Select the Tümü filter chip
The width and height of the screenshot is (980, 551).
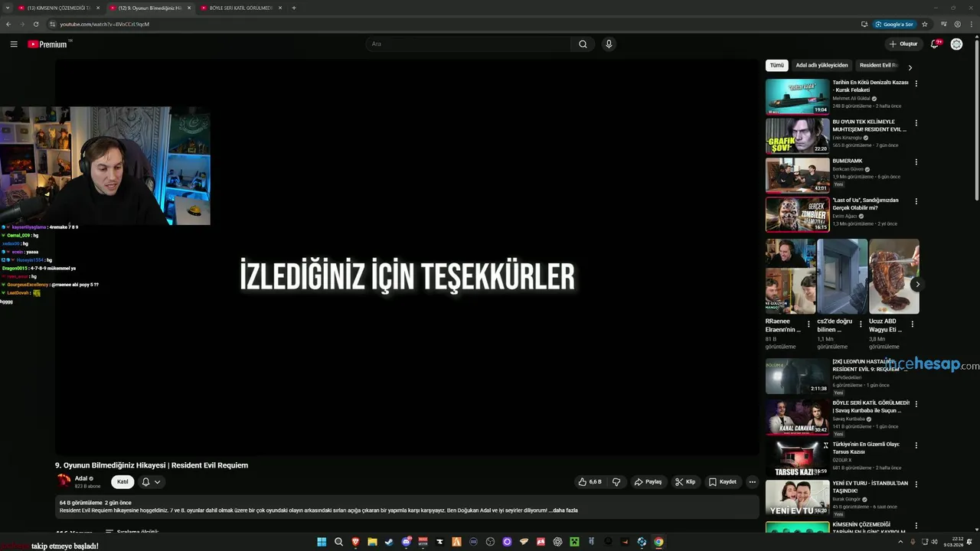coord(777,66)
